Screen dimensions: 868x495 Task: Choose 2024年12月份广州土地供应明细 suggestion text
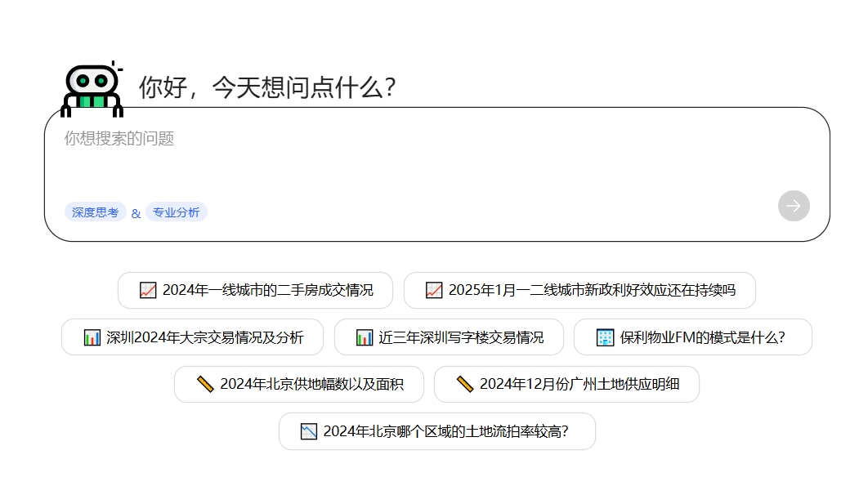tap(579, 384)
